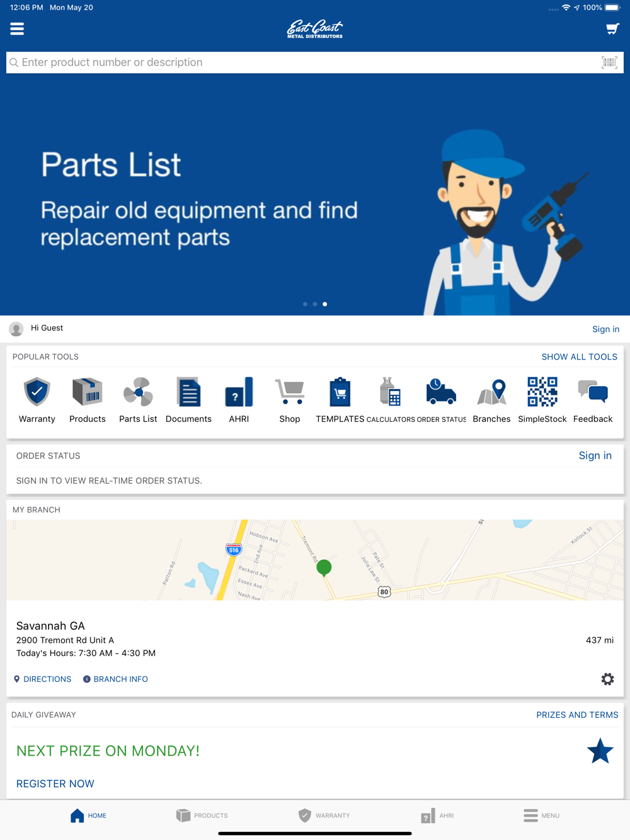This screenshot has width=630, height=840.
Task: Select the first carousel page dot
Action: tap(306, 304)
